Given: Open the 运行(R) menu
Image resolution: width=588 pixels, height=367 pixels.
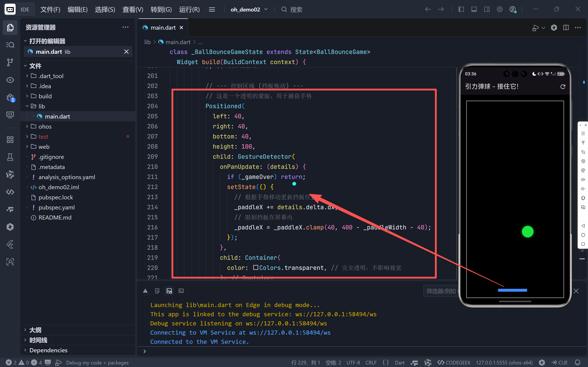Looking at the screenshot, I should point(189,9).
